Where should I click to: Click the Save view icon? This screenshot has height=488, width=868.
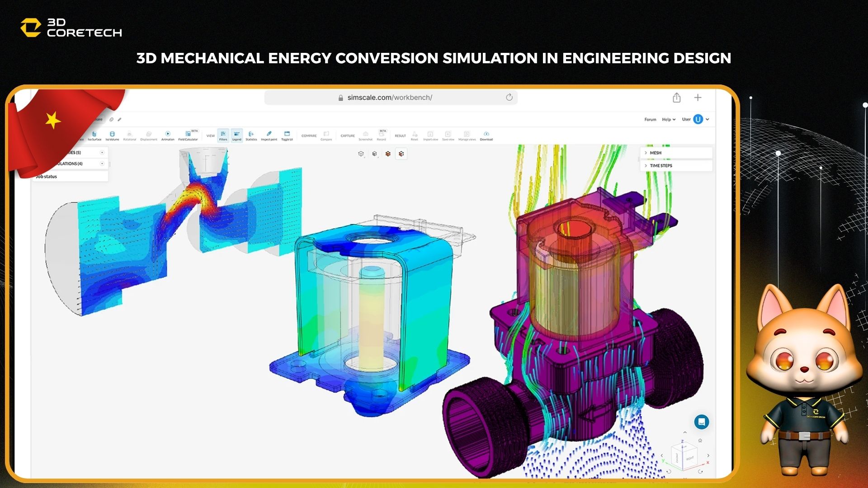(x=448, y=136)
